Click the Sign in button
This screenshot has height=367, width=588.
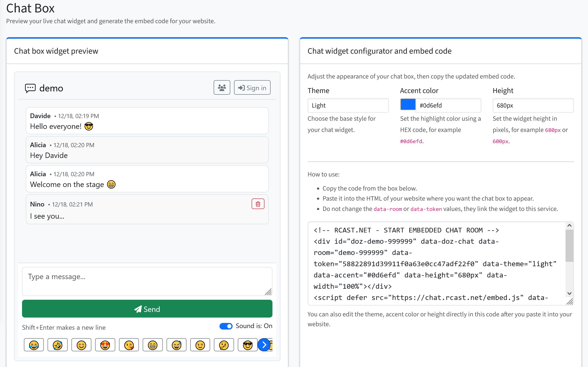(252, 87)
